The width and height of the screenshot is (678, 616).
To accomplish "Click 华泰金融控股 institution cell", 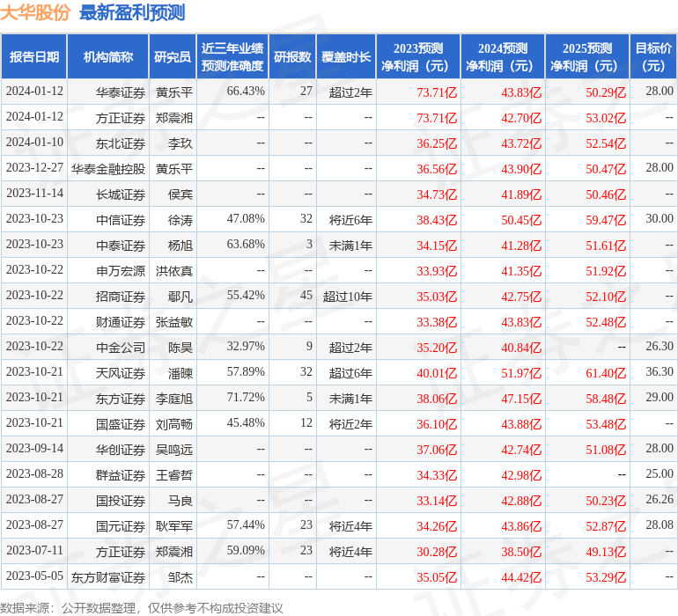I will tap(108, 169).
